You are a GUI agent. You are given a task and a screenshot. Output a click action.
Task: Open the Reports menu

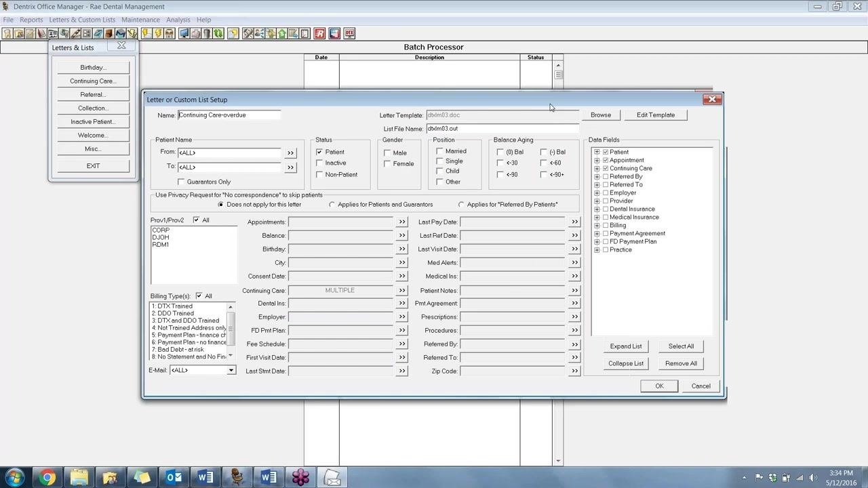31,20
